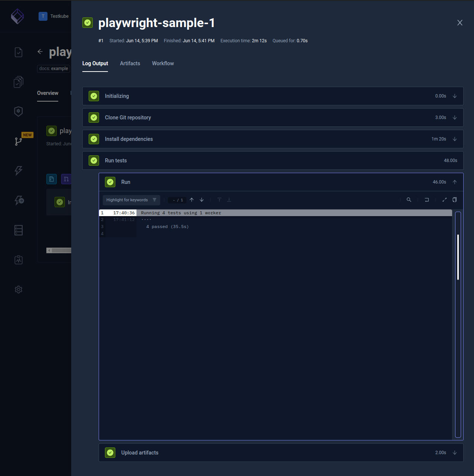This screenshot has height=476, width=474.
Task: Expand the Install dependencies step
Action: (x=455, y=139)
